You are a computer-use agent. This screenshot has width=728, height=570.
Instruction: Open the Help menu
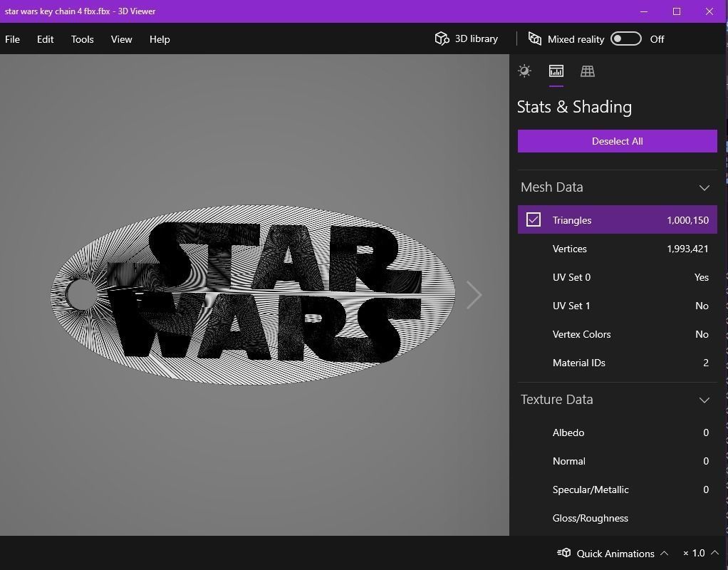160,39
